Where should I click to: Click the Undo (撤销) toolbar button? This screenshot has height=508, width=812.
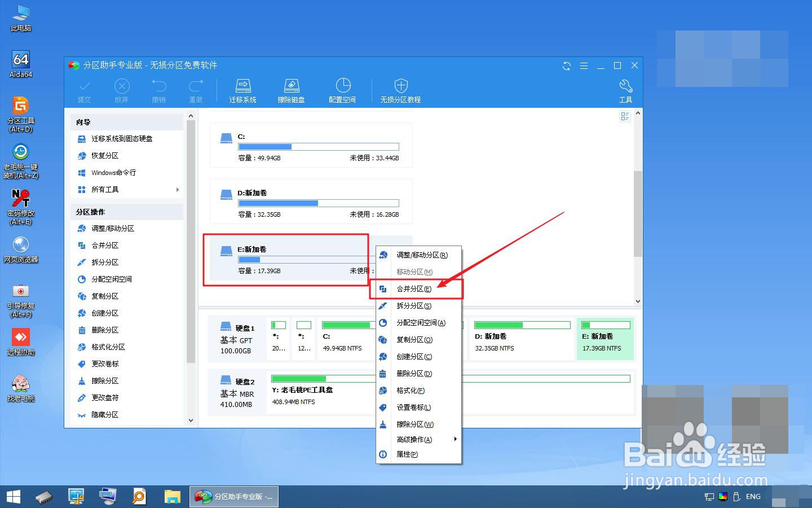pyautogui.click(x=158, y=91)
